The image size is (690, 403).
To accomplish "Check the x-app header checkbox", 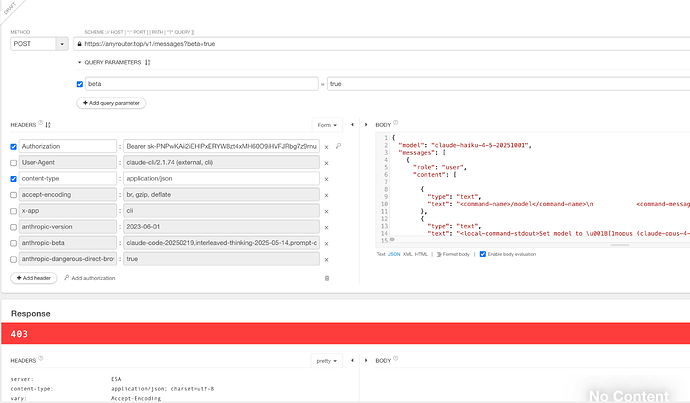I will point(14,211).
